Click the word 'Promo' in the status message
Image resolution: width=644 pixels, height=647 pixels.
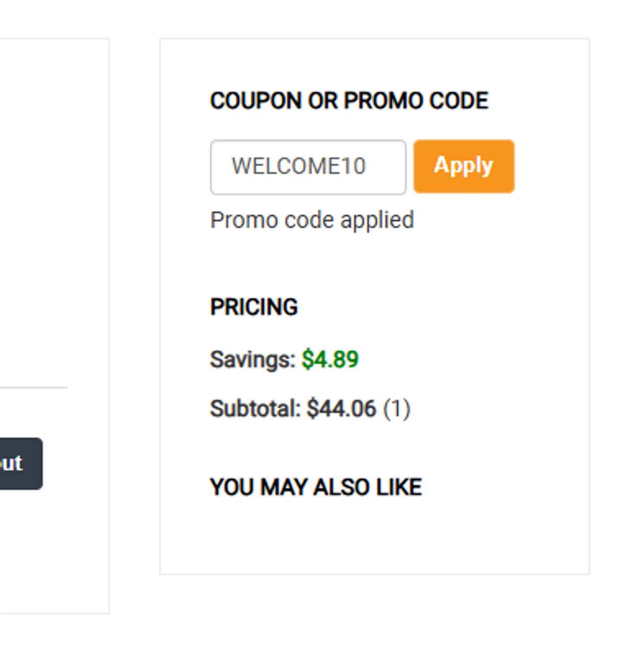(244, 220)
